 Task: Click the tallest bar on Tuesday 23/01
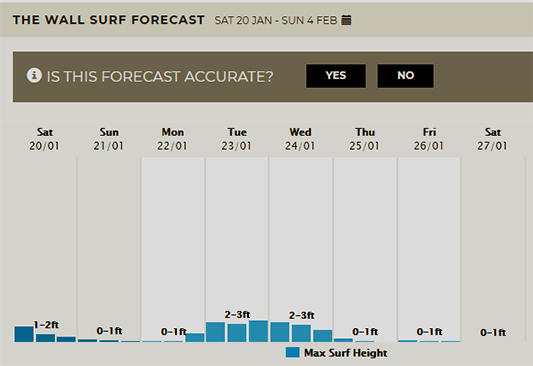(258, 331)
